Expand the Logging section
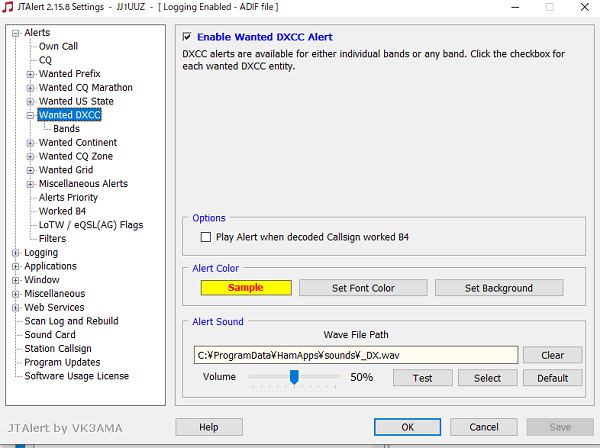The width and height of the screenshot is (600, 448). pyautogui.click(x=16, y=253)
